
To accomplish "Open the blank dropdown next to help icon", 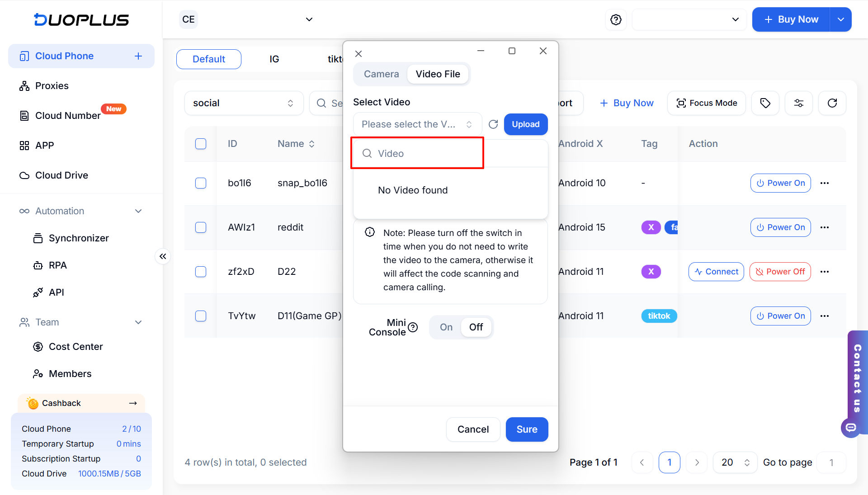I will pyautogui.click(x=689, y=19).
